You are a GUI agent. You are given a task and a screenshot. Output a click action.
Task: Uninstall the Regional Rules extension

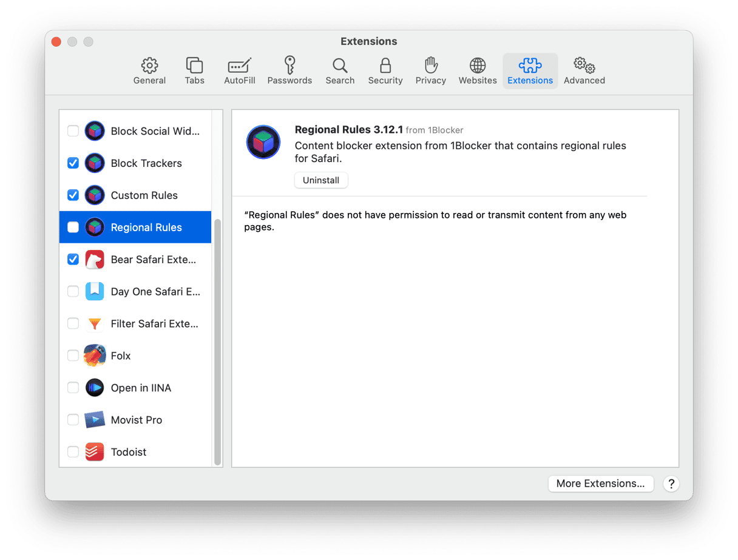(x=321, y=180)
